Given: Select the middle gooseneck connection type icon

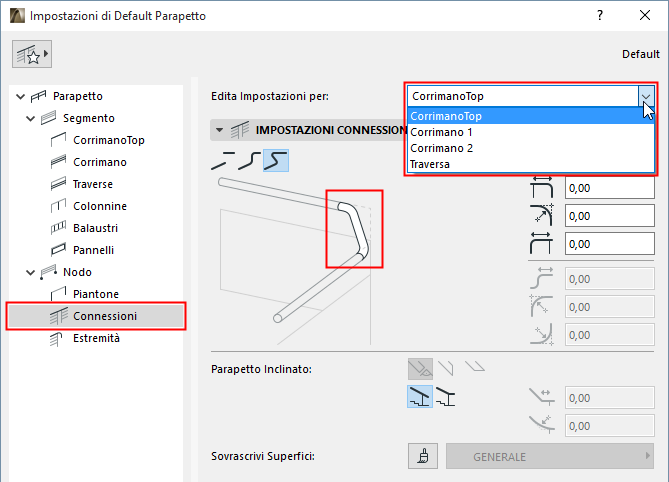Looking at the screenshot, I should pyautogui.click(x=250, y=160).
